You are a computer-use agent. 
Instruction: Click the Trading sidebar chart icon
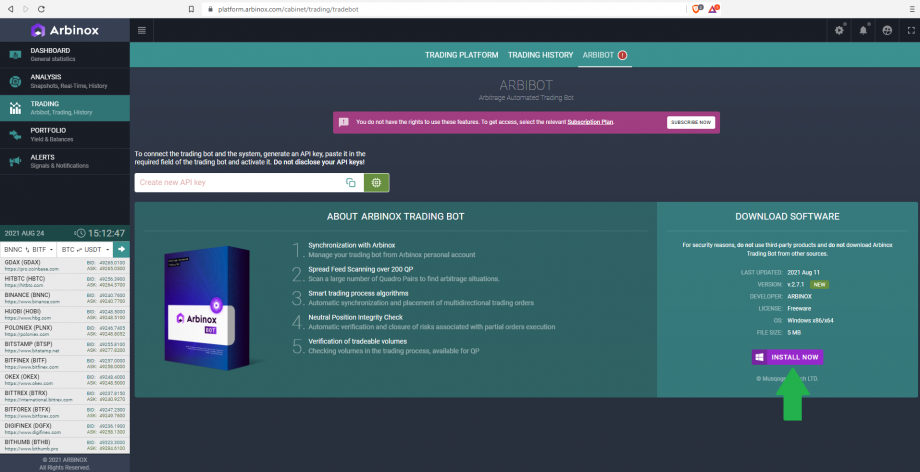click(15, 108)
